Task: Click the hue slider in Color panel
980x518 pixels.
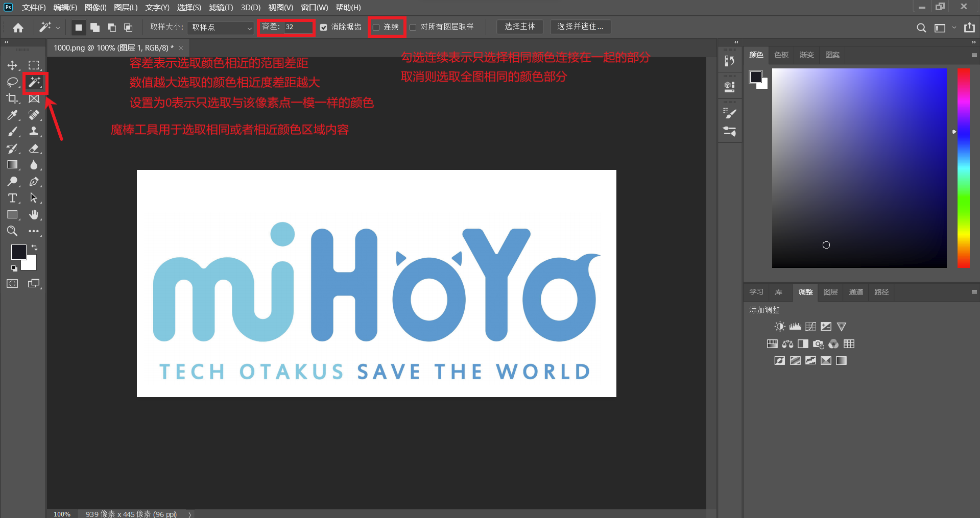Action: point(964,168)
